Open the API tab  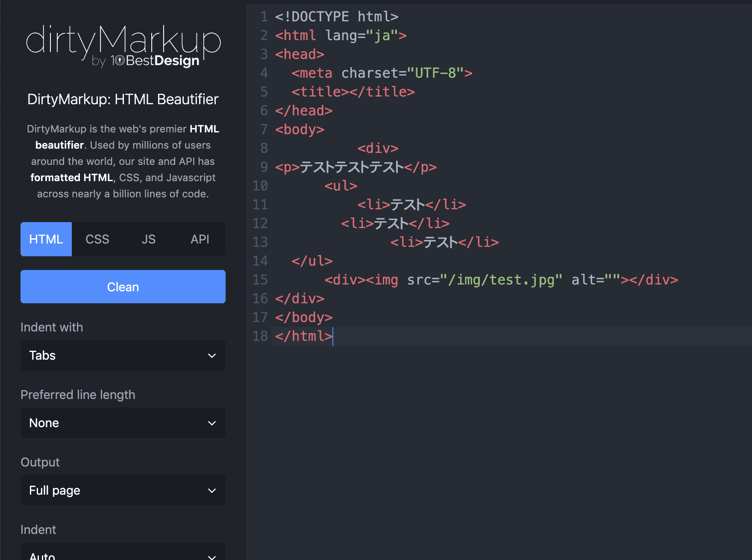pyautogui.click(x=200, y=239)
